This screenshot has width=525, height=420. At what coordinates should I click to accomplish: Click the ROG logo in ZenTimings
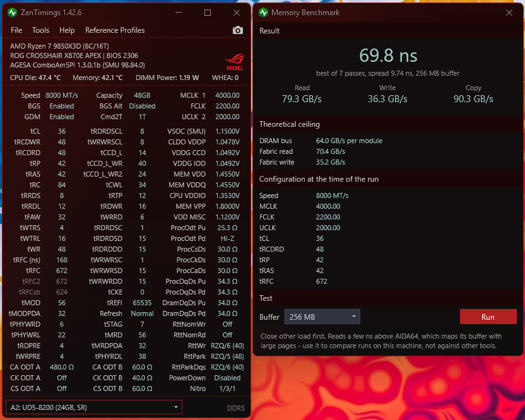pos(235,62)
